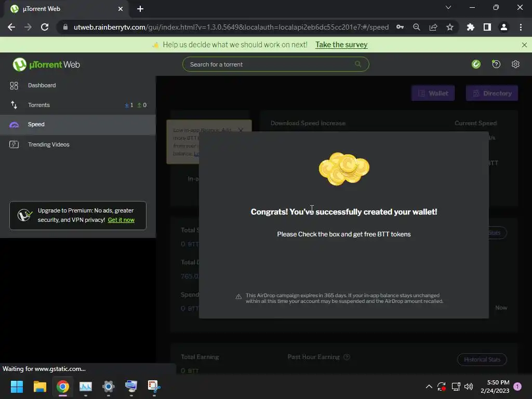532x399 pixels.
Task: Open a new browser tab
Action: coord(140,9)
